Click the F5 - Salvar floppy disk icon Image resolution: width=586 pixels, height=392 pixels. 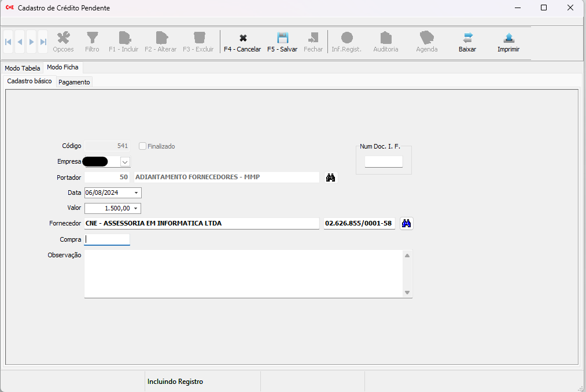(x=282, y=39)
